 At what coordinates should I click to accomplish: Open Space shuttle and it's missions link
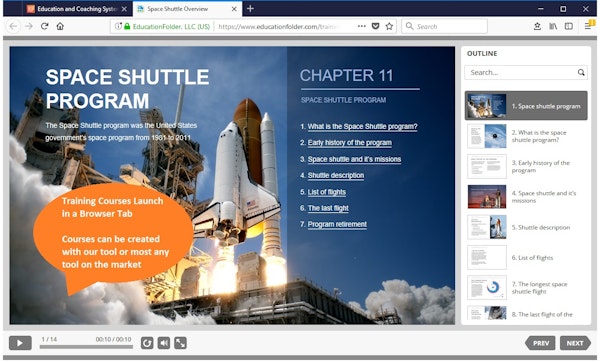[x=354, y=159]
